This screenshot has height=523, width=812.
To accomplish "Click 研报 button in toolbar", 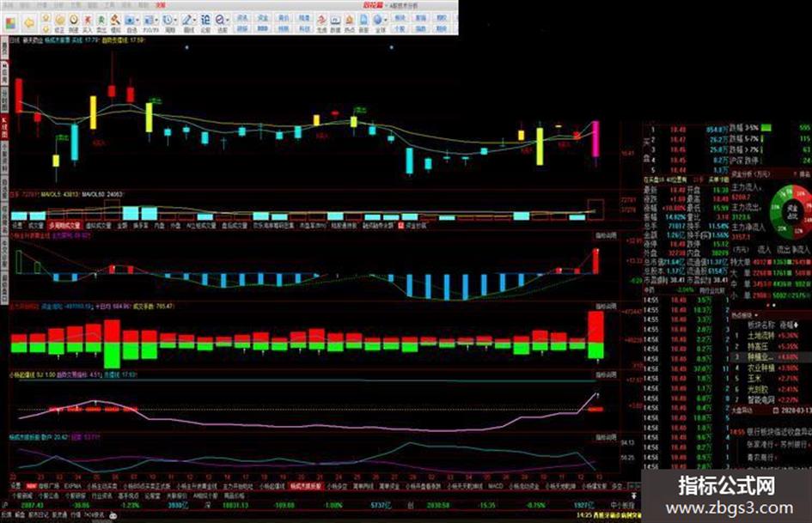I will [242, 28].
